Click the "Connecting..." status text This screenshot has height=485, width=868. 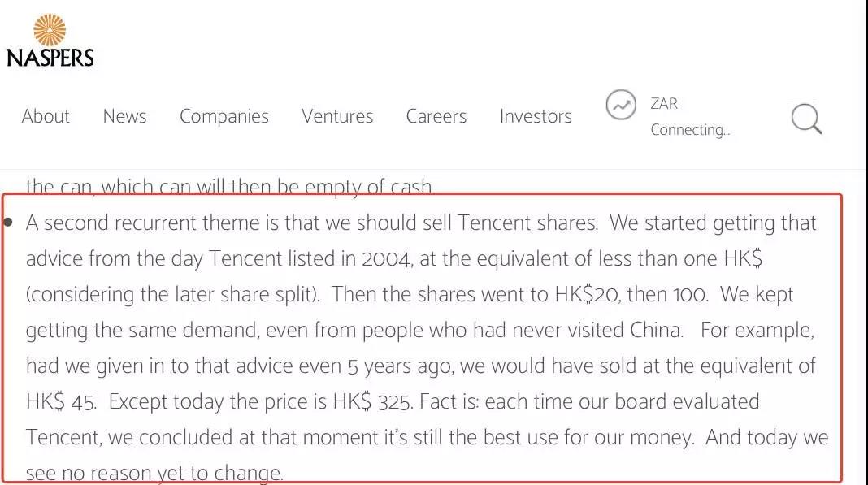pos(690,130)
